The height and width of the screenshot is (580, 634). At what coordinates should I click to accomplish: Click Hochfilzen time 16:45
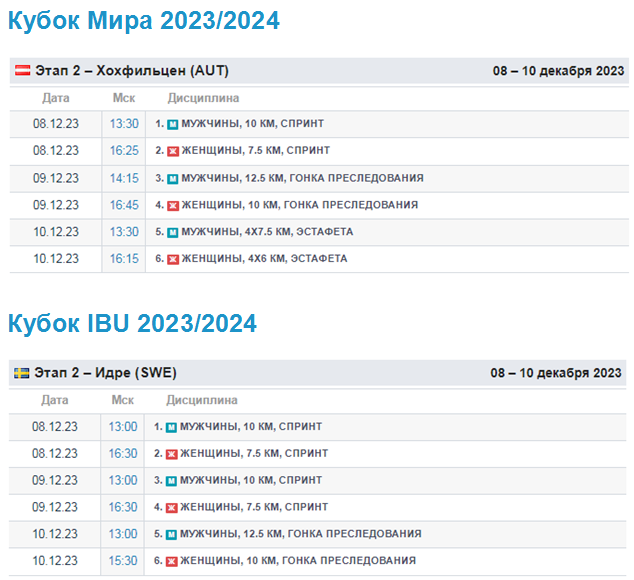124,205
